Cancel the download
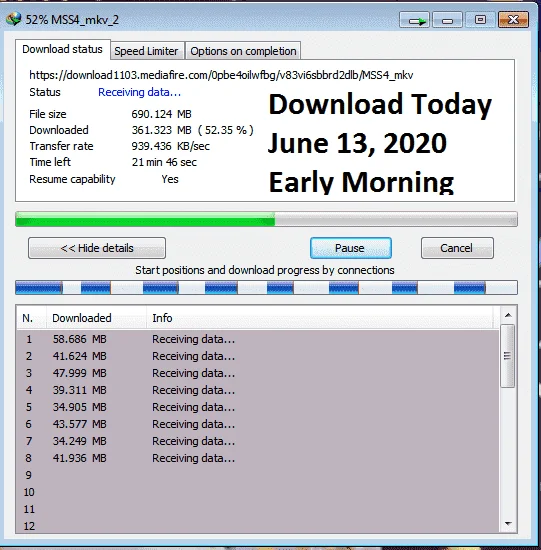The height and width of the screenshot is (550, 541). (457, 248)
